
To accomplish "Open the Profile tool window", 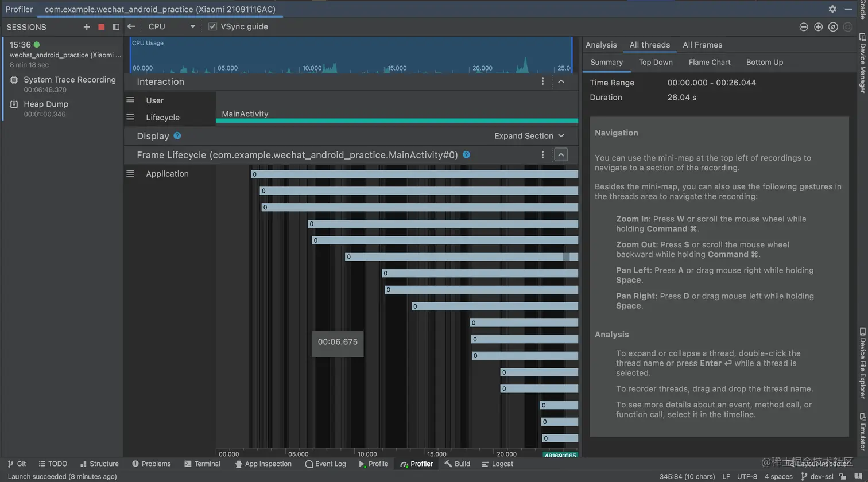I will point(373,464).
